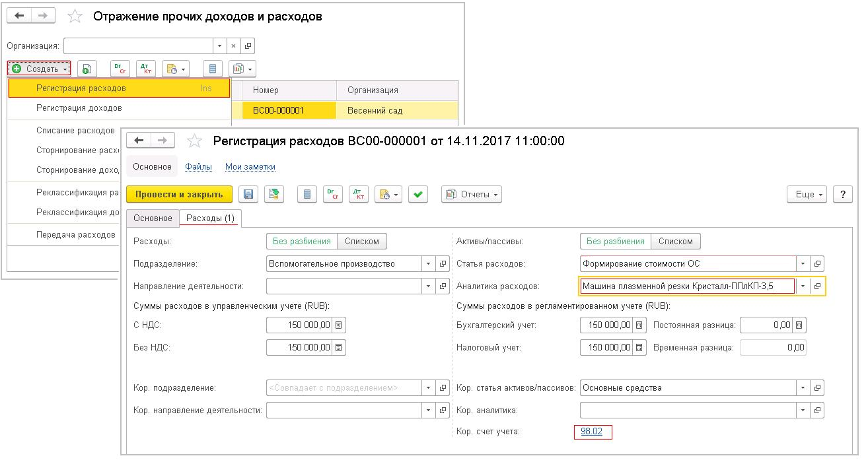868x462 pixels.
Task: Open calculator for Без НДС amount
Action: [x=339, y=347]
